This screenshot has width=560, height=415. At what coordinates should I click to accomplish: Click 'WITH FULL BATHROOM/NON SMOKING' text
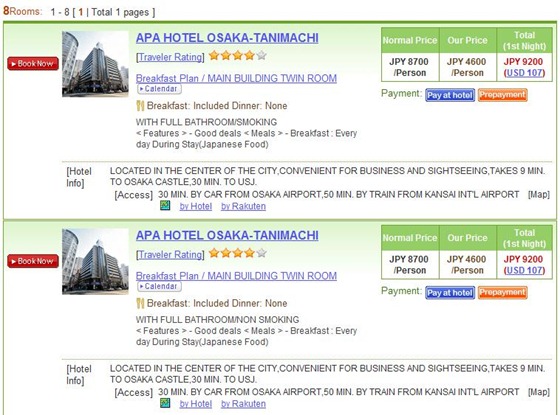[218, 320]
